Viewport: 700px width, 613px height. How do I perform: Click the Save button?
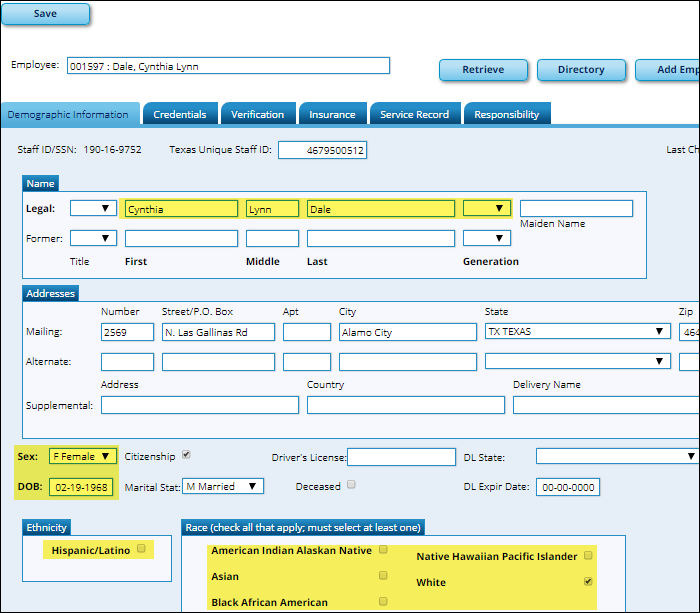pos(46,14)
